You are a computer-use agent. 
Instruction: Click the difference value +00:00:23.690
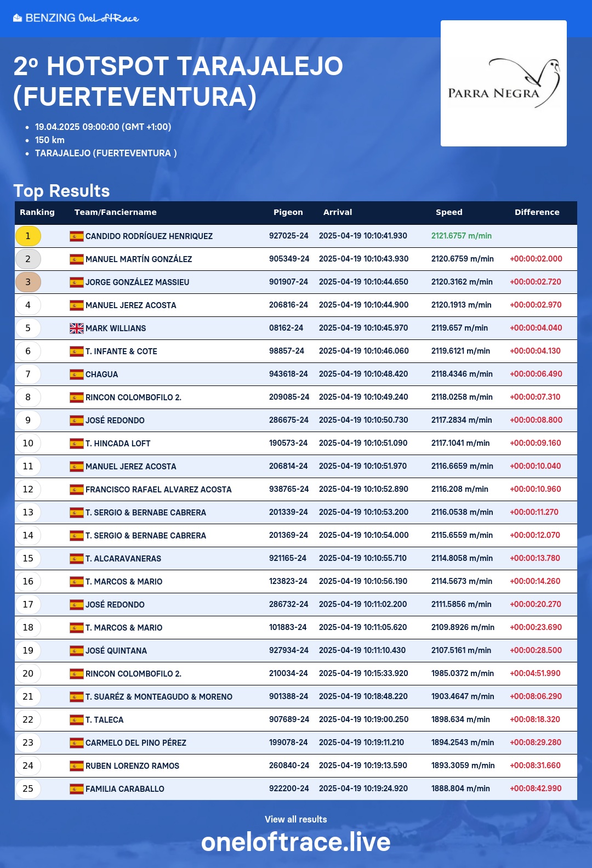(x=536, y=627)
